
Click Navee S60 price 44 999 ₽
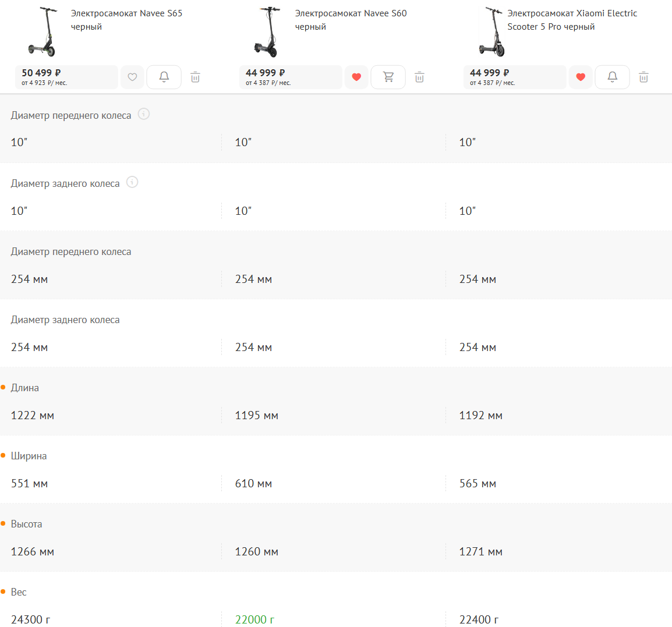290,77
